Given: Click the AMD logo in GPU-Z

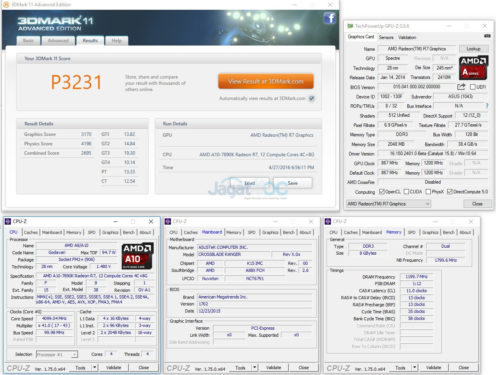Looking at the screenshot, I should pos(473,68).
